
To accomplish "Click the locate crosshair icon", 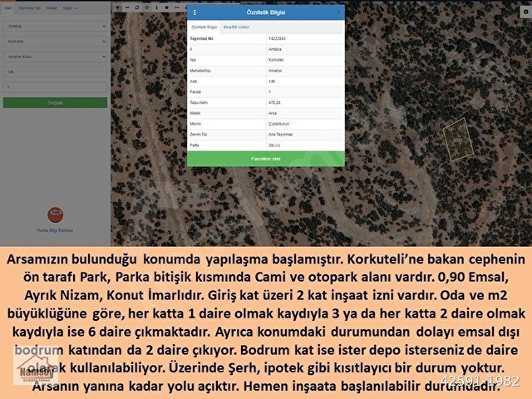I will tap(147, 7).
